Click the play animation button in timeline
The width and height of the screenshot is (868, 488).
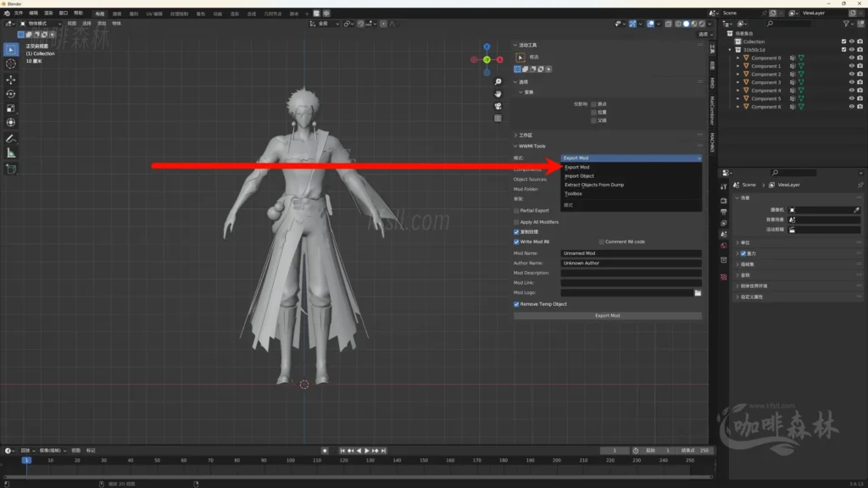[x=366, y=451]
